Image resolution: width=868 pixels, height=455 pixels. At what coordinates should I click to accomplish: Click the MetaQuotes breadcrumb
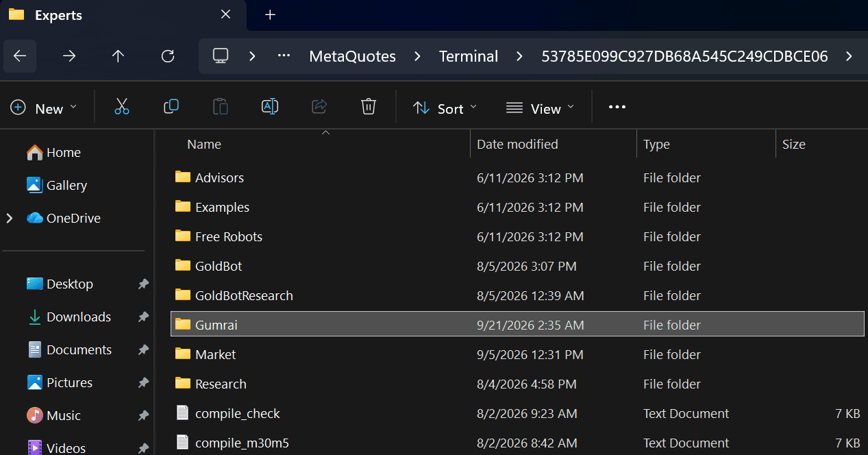[353, 56]
